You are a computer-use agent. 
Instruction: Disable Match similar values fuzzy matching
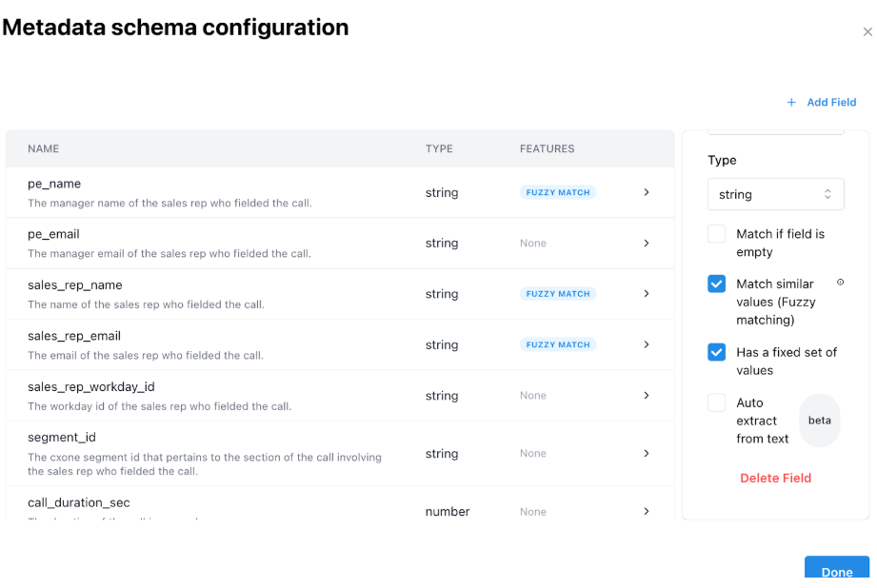(x=719, y=283)
